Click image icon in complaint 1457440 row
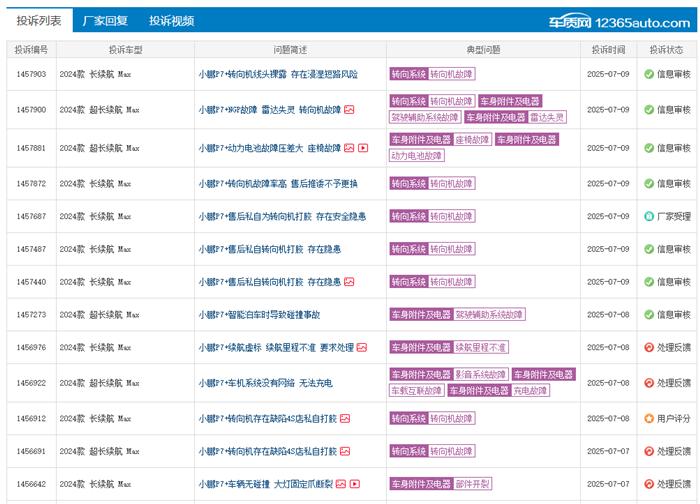 coord(349,282)
